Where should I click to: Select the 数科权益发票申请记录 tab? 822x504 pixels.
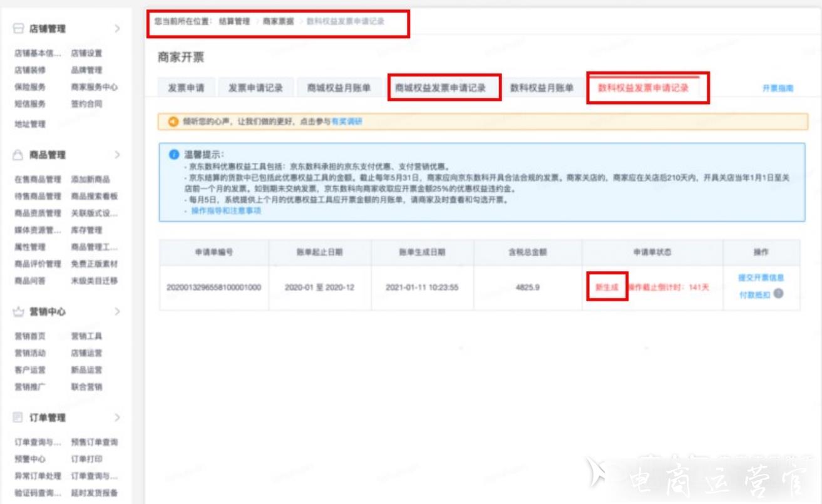[x=644, y=88]
